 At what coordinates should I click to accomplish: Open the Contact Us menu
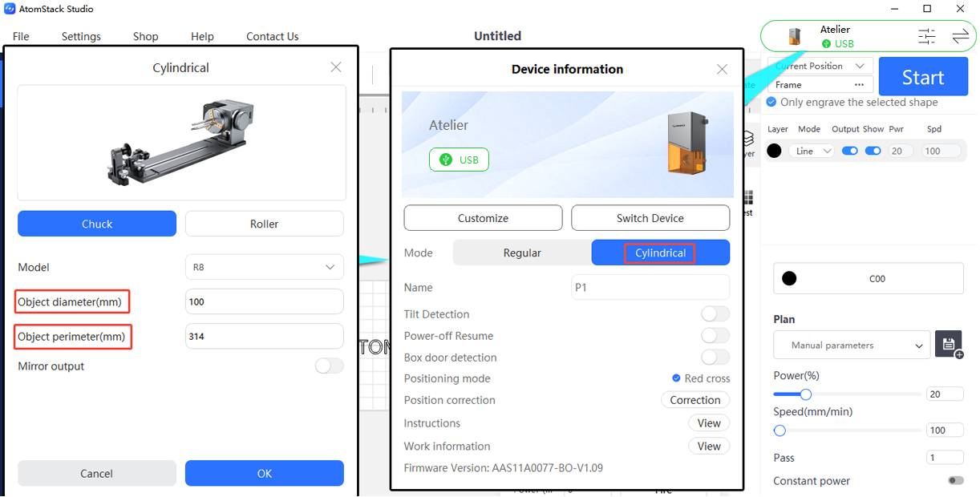(x=273, y=36)
